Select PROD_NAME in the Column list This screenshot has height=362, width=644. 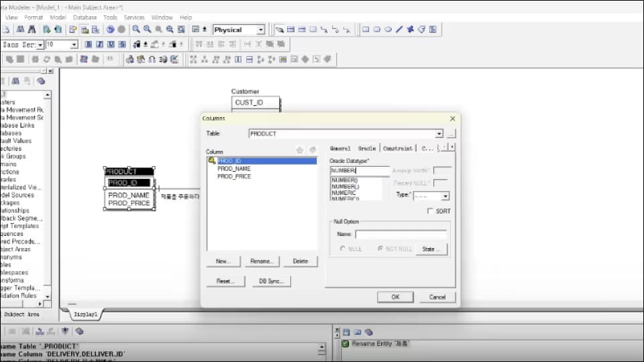234,169
